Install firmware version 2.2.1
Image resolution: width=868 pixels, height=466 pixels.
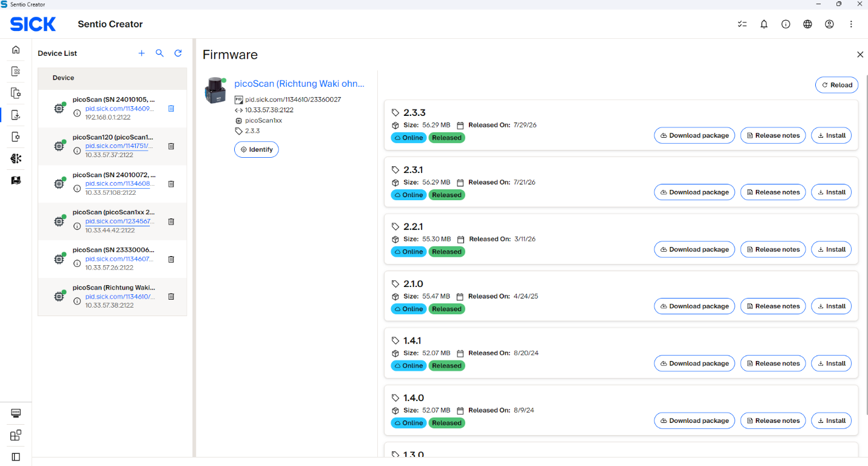(x=831, y=249)
